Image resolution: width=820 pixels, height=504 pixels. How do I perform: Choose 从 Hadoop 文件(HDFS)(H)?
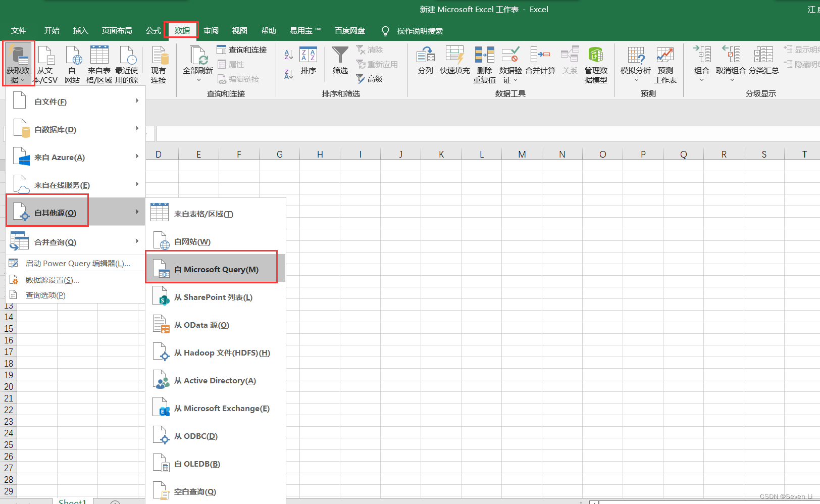[216, 352]
